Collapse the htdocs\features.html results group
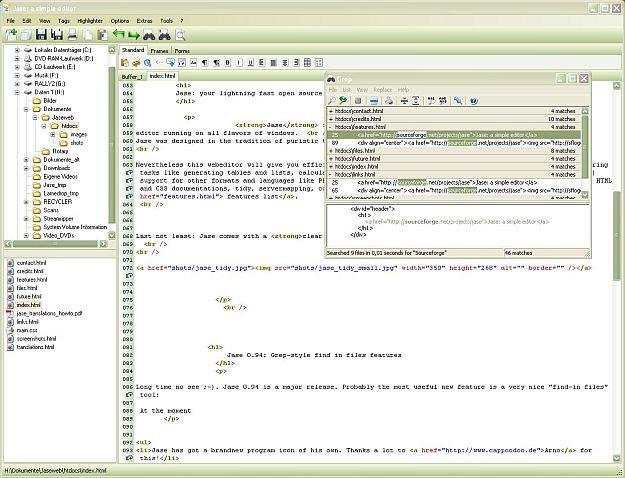The height and width of the screenshot is (478, 625). pyautogui.click(x=331, y=128)
